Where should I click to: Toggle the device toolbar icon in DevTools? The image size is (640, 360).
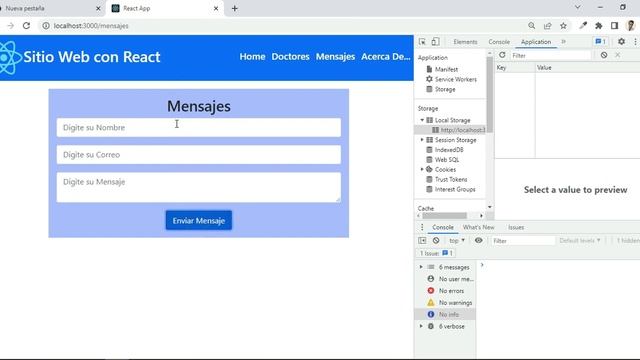pos(436,42)
